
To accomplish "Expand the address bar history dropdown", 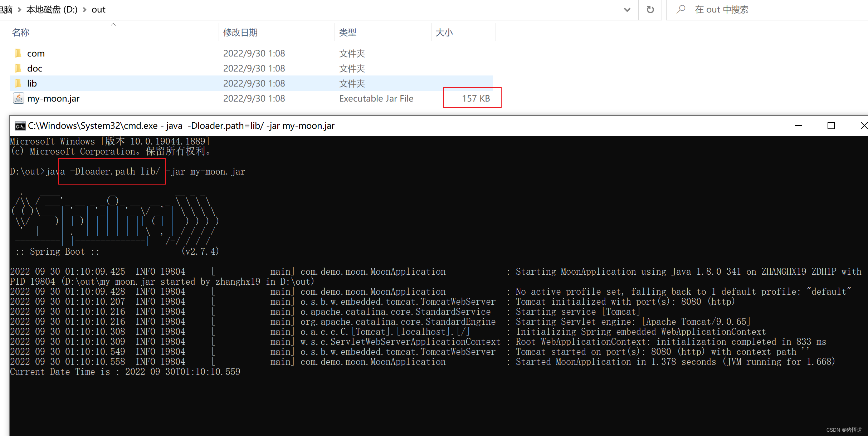I will pyautogui.click(x=627, y=10).
